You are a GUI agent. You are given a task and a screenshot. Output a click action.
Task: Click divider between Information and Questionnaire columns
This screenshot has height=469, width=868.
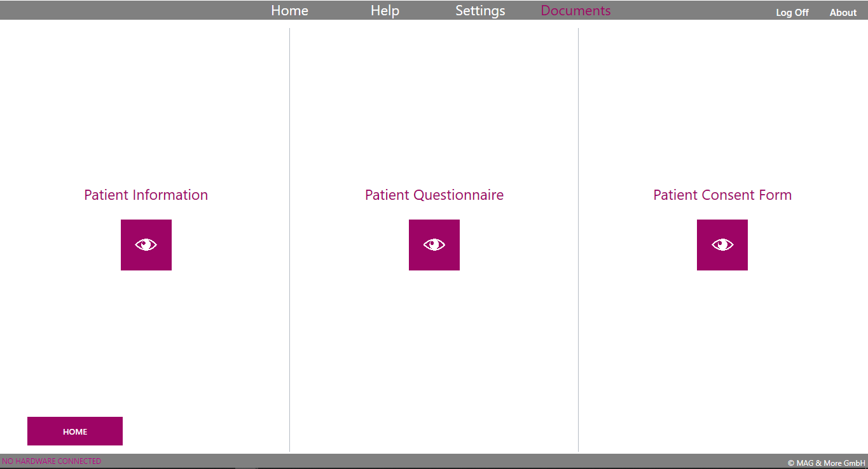[x=289, y=318]
